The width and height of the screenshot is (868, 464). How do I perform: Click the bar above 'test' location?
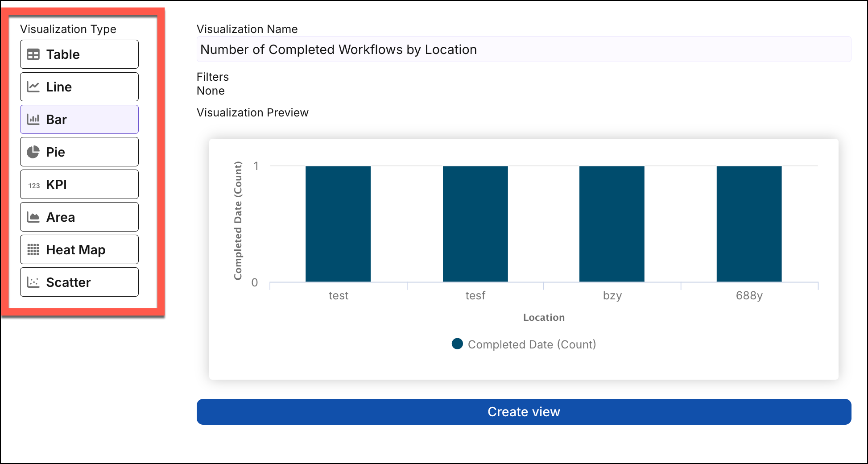pos(338,224)
